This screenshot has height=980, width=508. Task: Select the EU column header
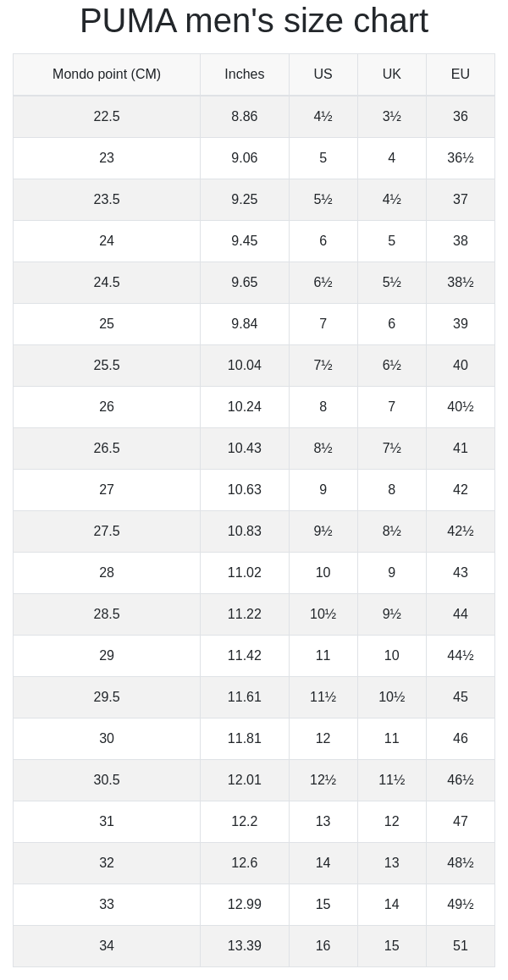tap(461, 74)
